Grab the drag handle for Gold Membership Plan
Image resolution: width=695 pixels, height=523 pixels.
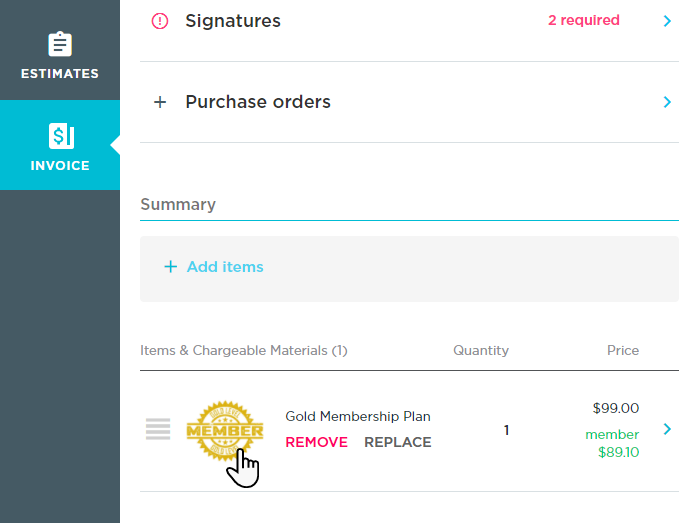(158, 430)
